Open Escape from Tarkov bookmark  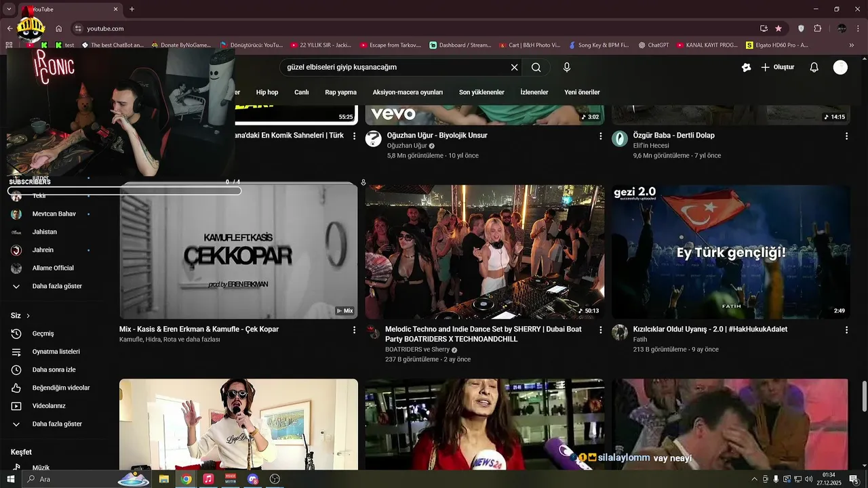click(x=391, y=45)
